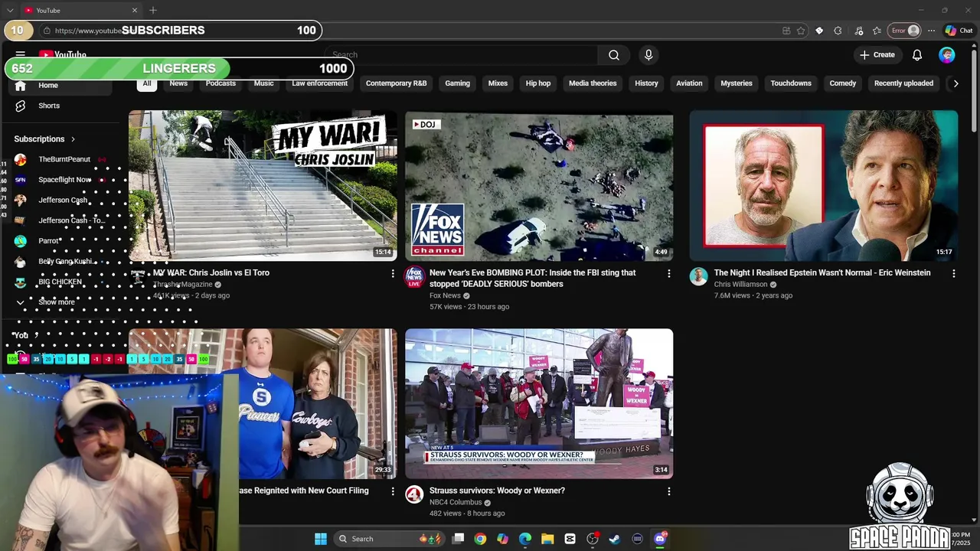
Task: Open the Copilot Chat button in Edge
Action: [959, 31]
